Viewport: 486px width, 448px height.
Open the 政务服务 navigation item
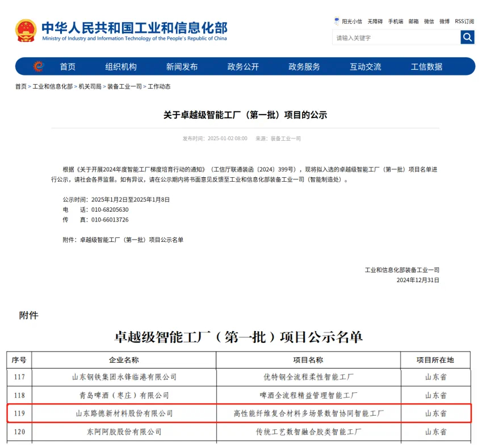pos(304,66)
